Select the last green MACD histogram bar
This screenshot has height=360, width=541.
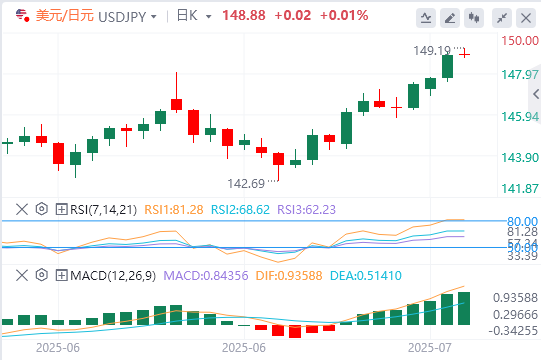[464, 308]
